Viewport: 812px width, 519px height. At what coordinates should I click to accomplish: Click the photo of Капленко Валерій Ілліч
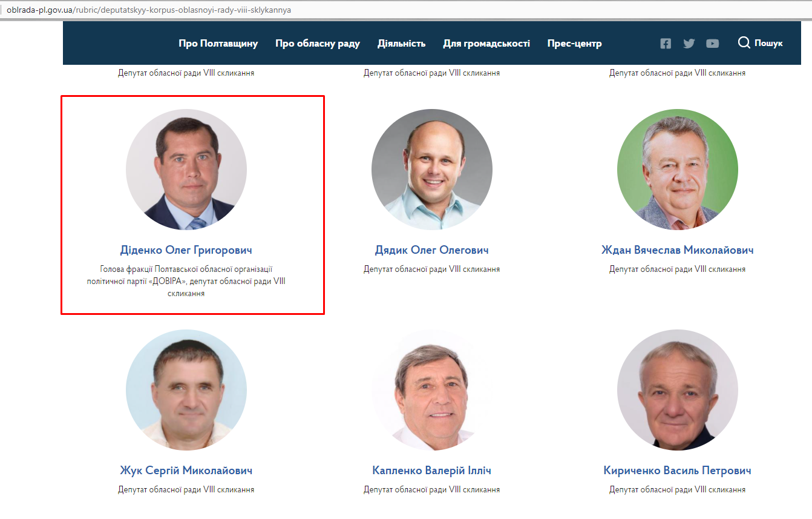(432, 390)
